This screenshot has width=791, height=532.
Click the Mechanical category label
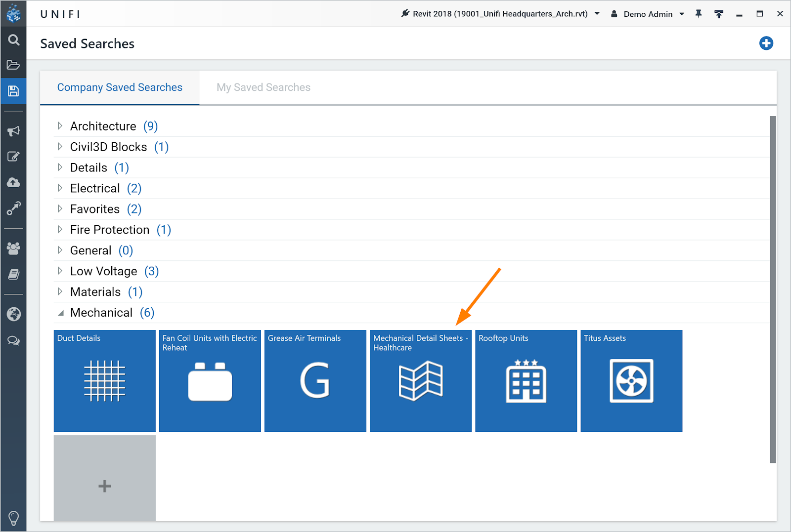[x=101, y=313]
